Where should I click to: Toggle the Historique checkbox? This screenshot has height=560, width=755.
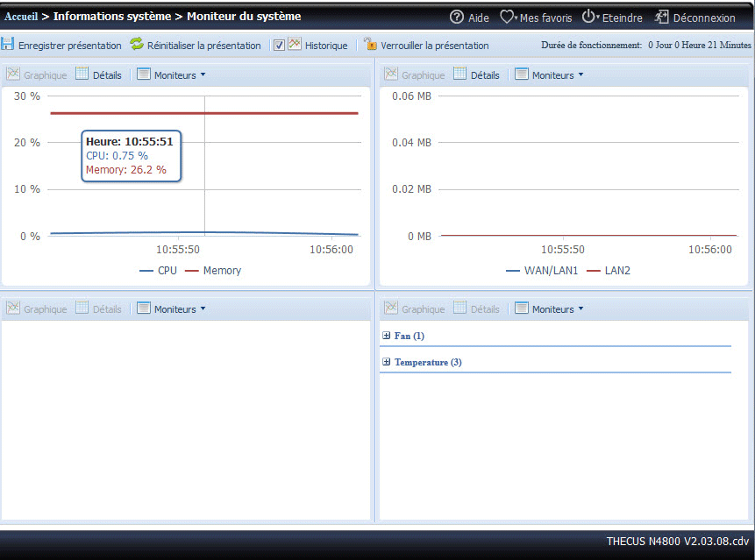click(x=279, y=46)
